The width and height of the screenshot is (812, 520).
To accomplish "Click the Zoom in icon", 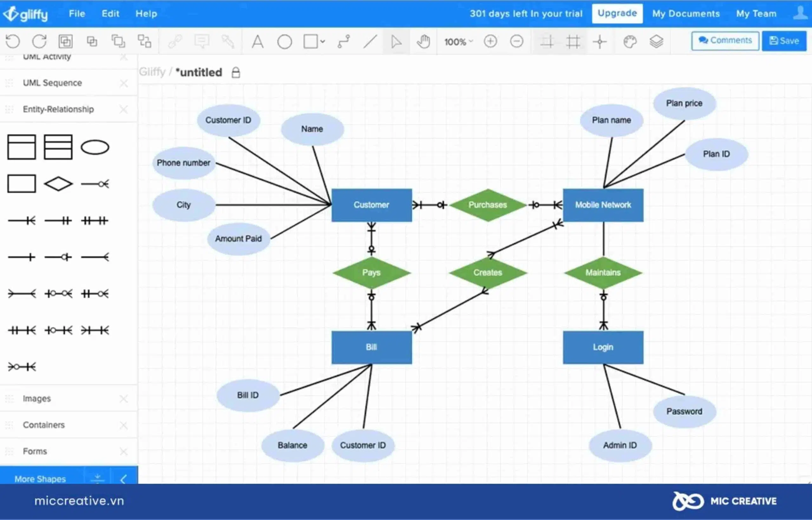I will tap(490, 42).
